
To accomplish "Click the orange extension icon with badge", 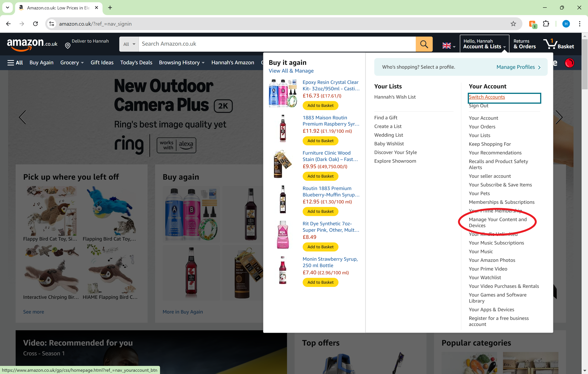I will click(x=533, y=24).
